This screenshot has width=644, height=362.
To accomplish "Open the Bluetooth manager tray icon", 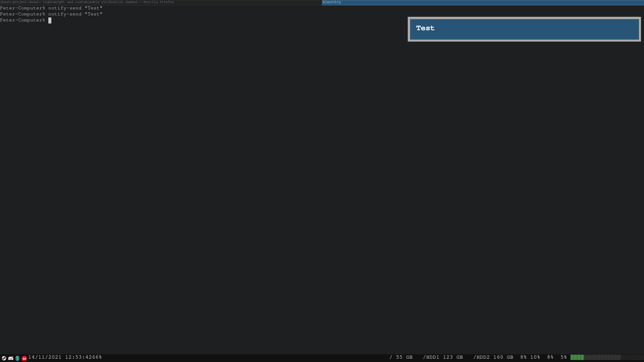I will click(x=17, y=358).
